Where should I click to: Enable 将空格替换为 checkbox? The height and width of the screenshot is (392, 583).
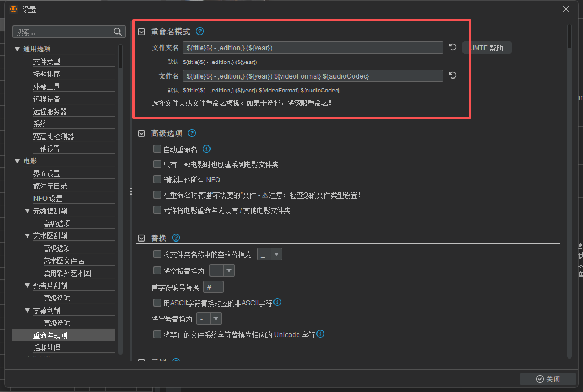point(157,271)
